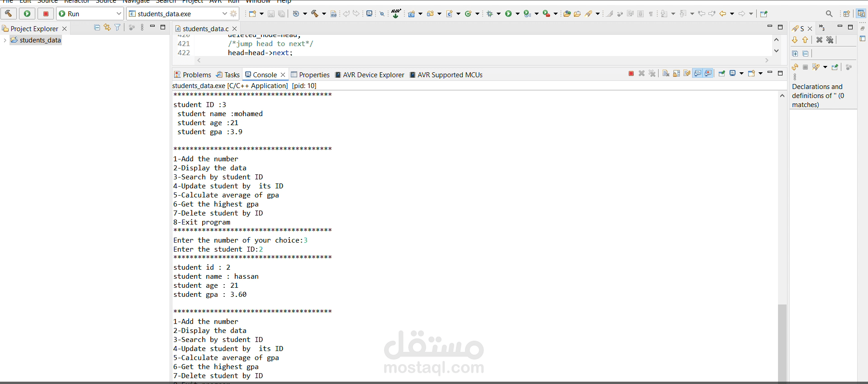This screenshot has height=384, width=868.
Task: Switch to the Properties tab
Action: (310, 75)
